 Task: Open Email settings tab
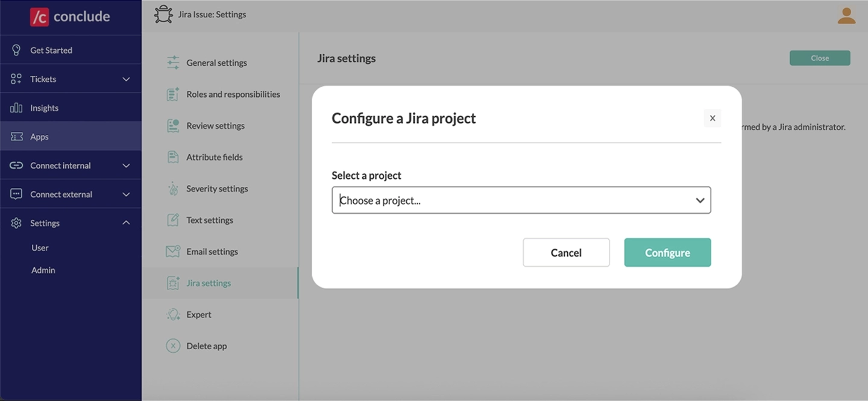click(220, 252)
